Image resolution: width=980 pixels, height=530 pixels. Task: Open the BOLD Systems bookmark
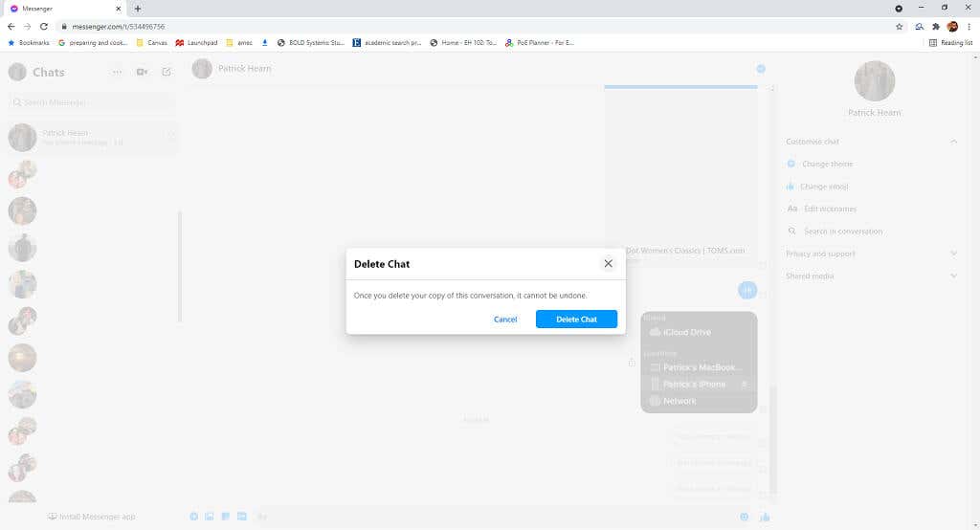310,42
